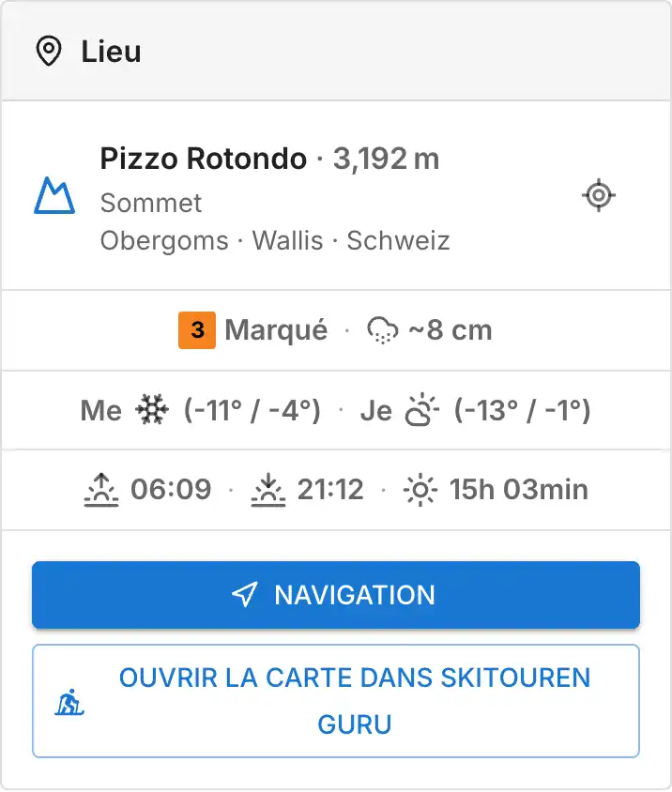Click the partly cloudy icon for Je

[x=422, y=410]
